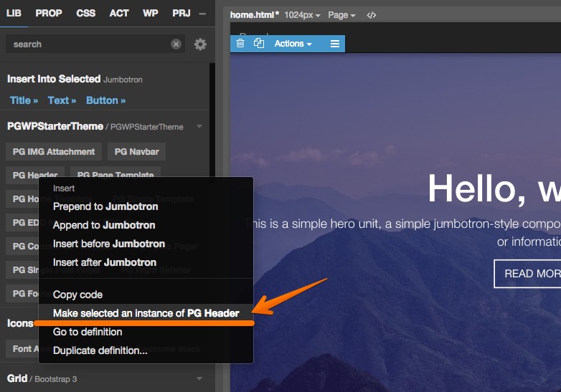Open library settings gear icon
Image resolution: width=561 pixels, height=392 pixels.
pos(200,44)
